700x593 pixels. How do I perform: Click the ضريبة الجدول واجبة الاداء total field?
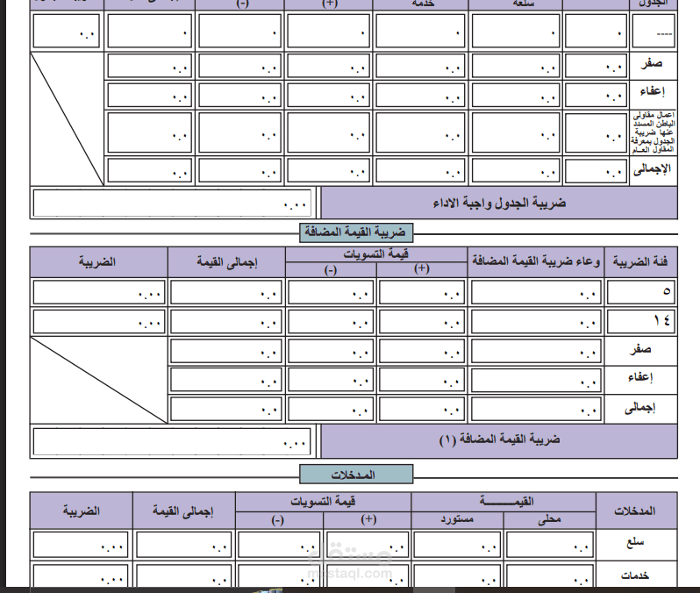[172, 204]
